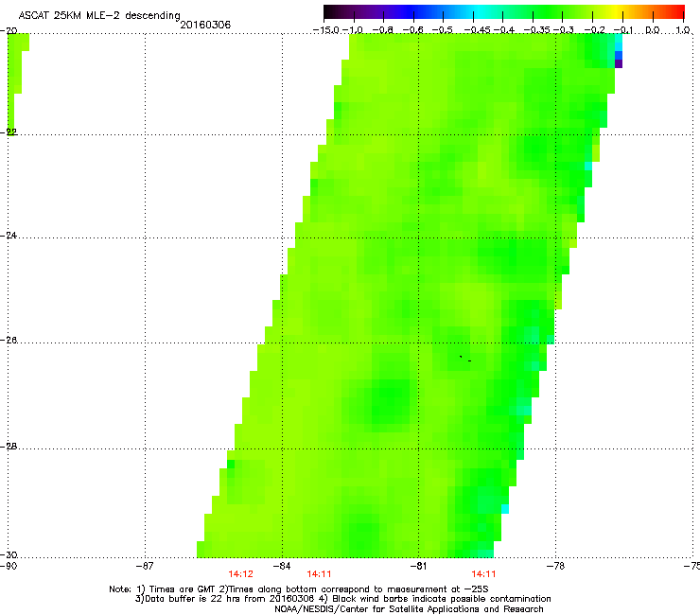
Task: Click the purple data cell at swath top-right
Action: pos(619,64)
